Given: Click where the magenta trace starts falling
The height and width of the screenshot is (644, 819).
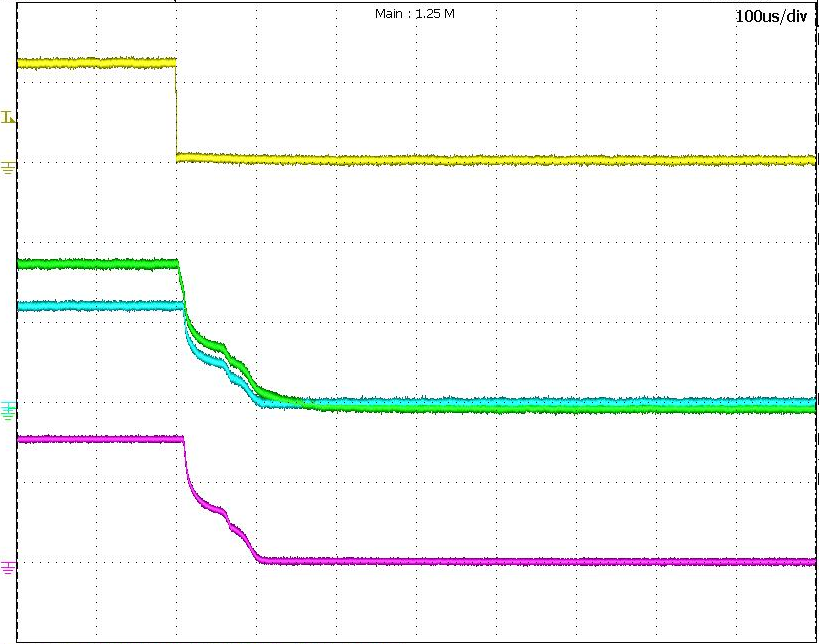Looking at the screenshot, I should pyautogui.click(x=184, y=440).
